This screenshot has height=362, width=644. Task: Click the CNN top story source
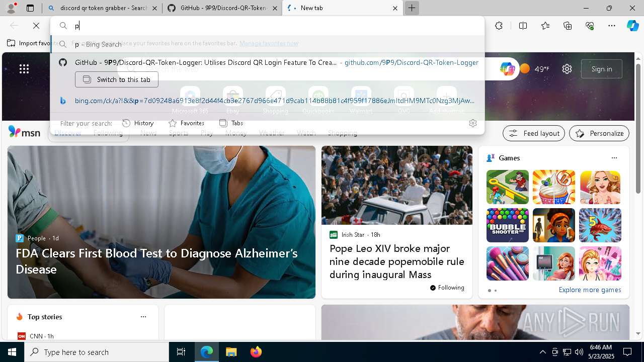pos(36,336)
